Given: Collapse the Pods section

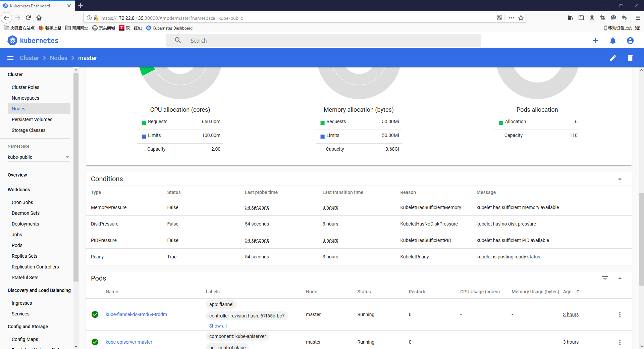Looking at the screenshot, I should coord(620,278).
